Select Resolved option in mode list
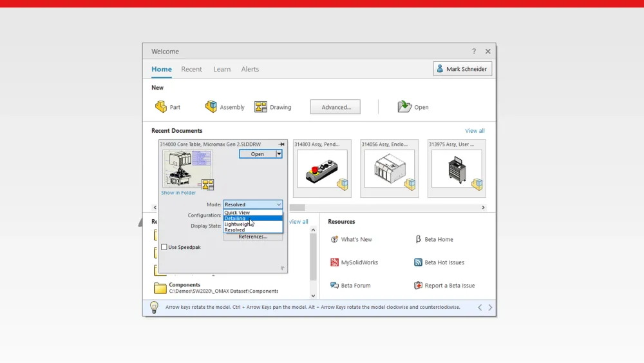The width and height of the screenshot is (644, 363). point(252,230)
